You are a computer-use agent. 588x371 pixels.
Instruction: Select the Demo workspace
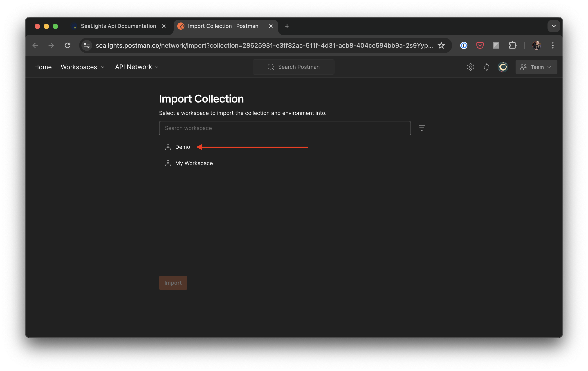[182, 147]
